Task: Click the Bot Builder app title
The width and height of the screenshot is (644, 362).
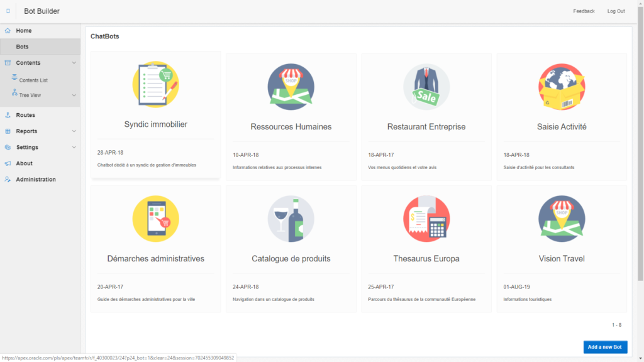Action: (x=42, y=11)
